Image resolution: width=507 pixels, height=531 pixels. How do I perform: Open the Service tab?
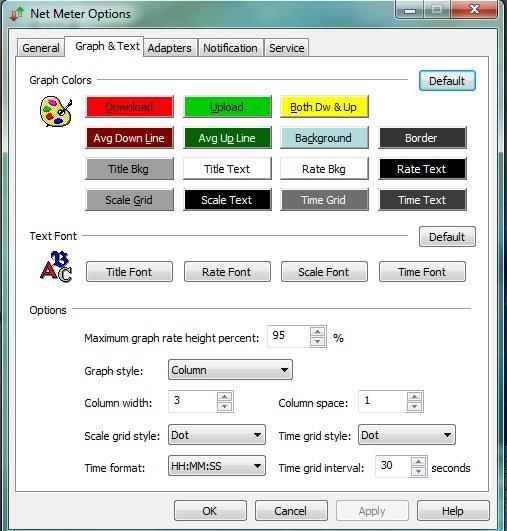click(x=287, y=48)
